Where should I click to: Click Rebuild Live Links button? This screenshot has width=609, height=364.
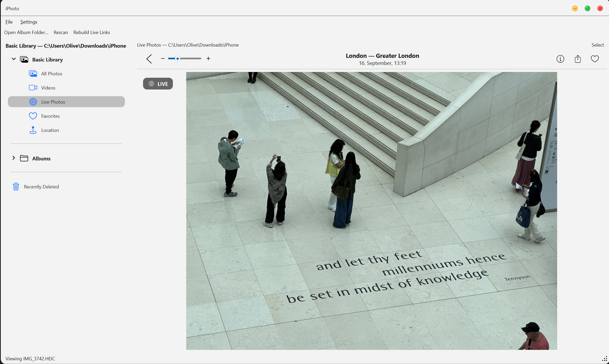pos(92,32)
